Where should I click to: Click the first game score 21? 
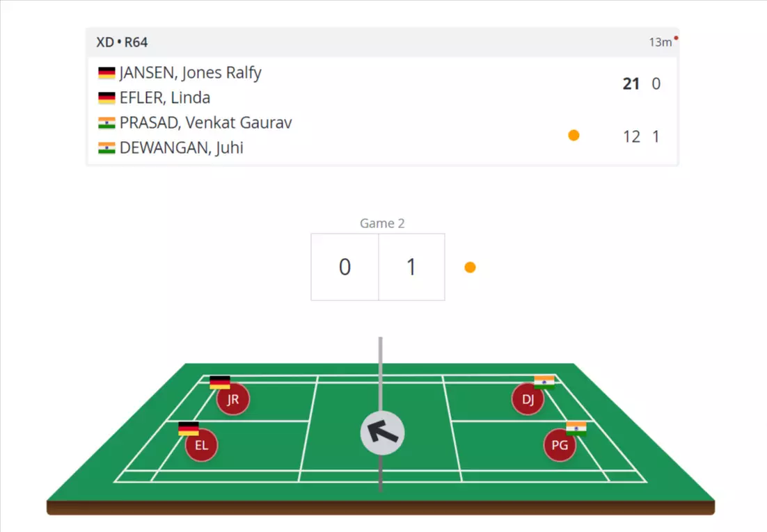(631, 84)
